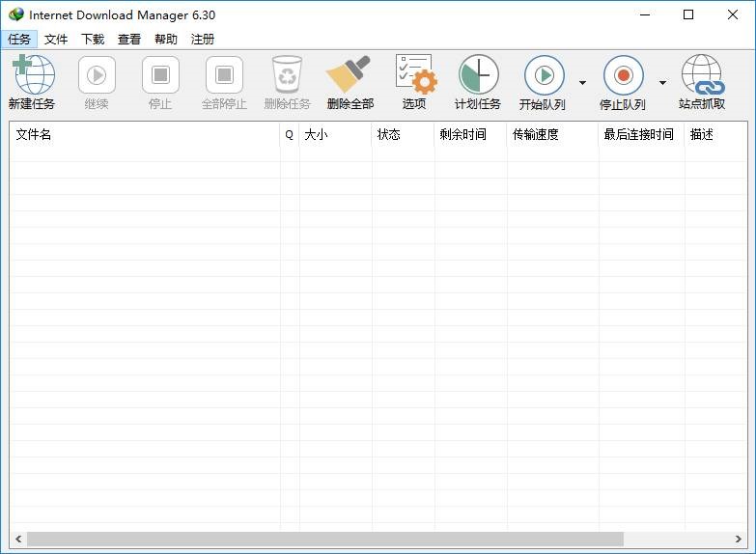Expand the 停止队列 dropdown arrow

click(663, 83)
